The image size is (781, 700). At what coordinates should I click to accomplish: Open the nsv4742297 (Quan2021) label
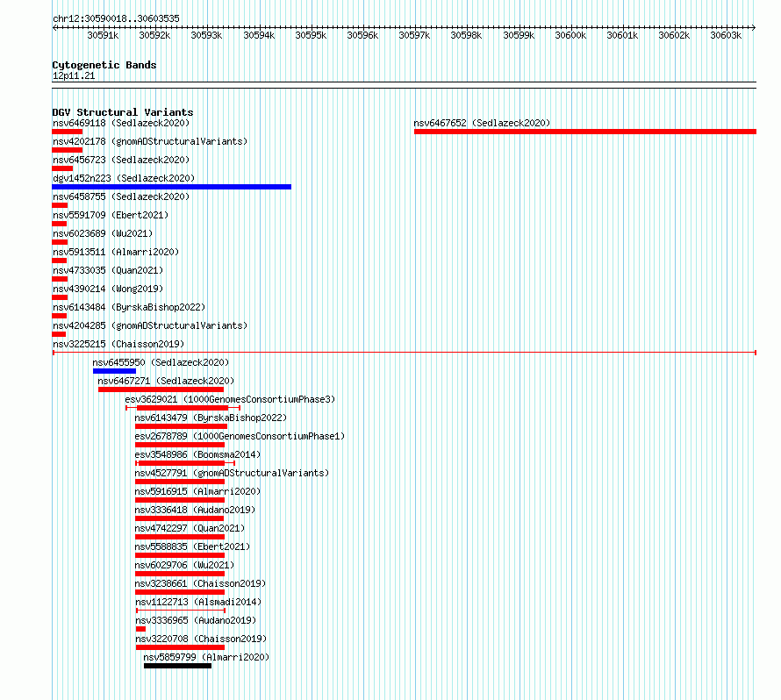(x=190, y=528)
